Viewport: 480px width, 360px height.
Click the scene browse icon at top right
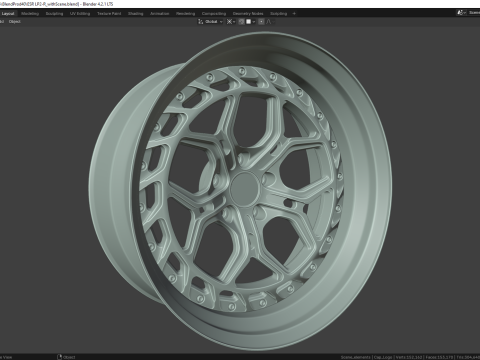pyautogui.click(x=461, y=13)
